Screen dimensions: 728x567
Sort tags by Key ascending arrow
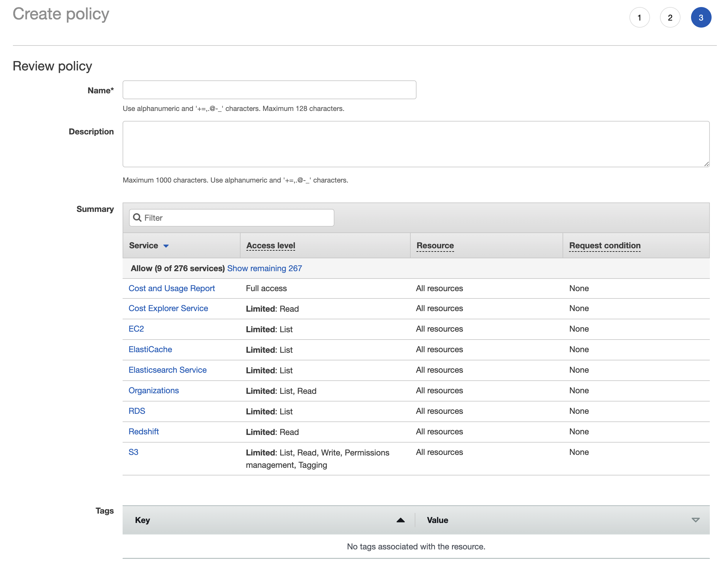point(400,520)
